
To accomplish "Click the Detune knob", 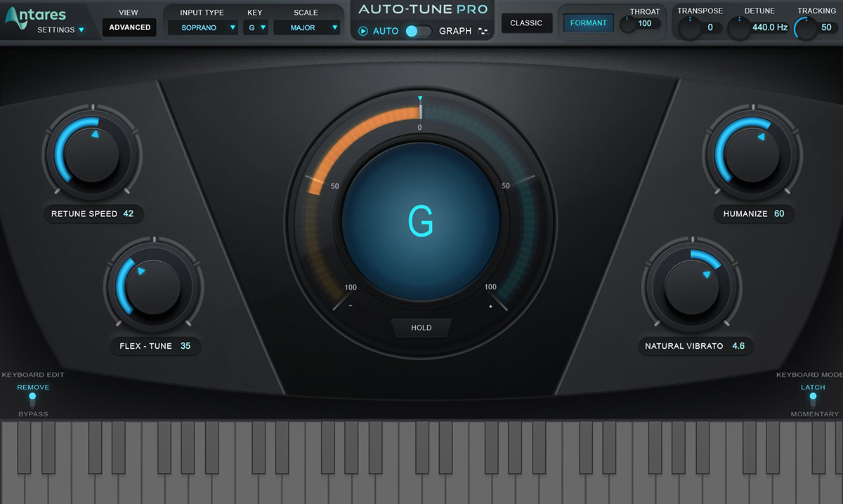I will (x=738, y=28).
